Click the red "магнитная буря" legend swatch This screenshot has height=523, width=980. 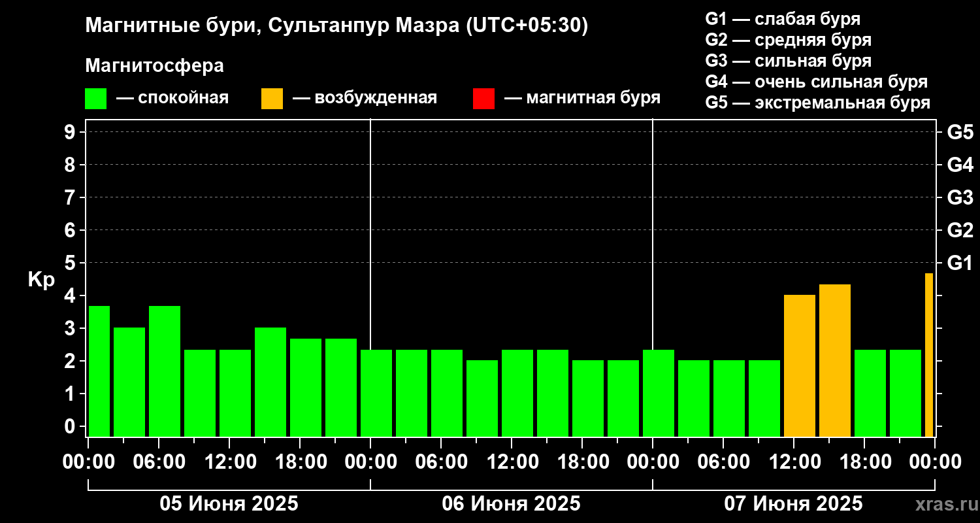[x=483, y=99]
